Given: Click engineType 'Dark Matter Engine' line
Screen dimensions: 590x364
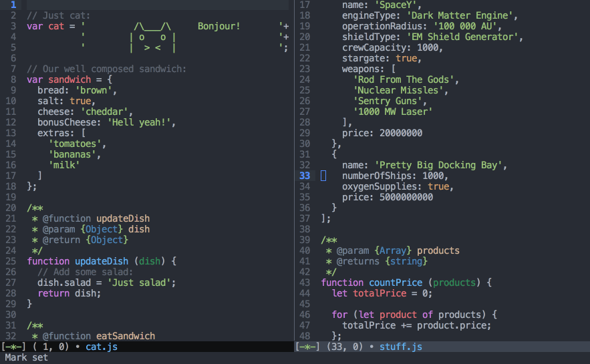Looking at the screenshot, I should (x=430, y=16).
